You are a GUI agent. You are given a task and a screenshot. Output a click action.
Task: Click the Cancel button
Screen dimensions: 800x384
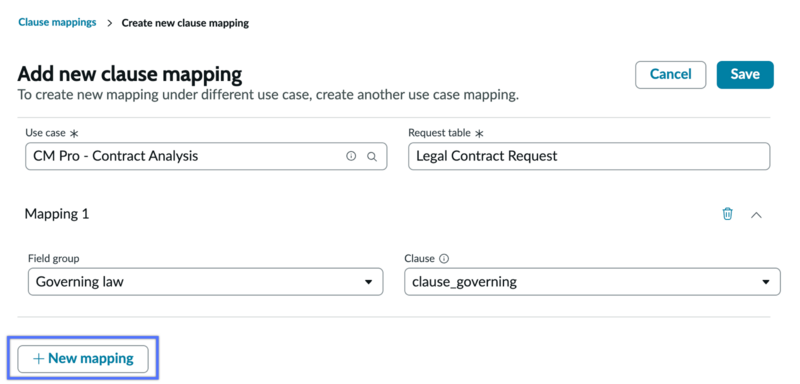tap(670, 74)
